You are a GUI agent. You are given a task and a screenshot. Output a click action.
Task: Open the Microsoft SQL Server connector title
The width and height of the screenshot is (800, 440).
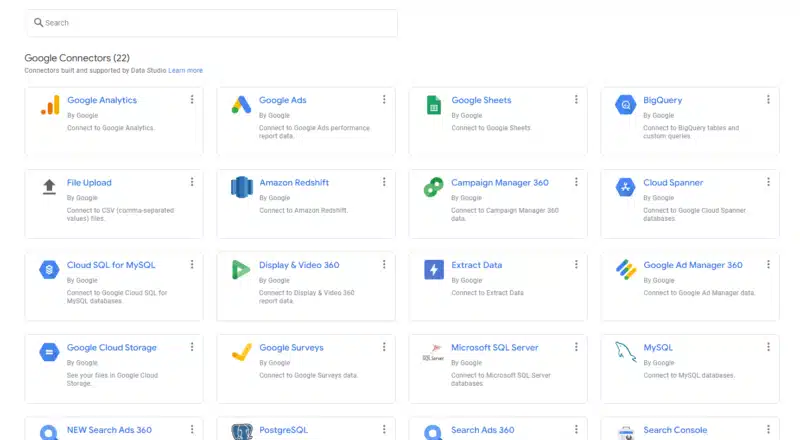tap(494, 348)
